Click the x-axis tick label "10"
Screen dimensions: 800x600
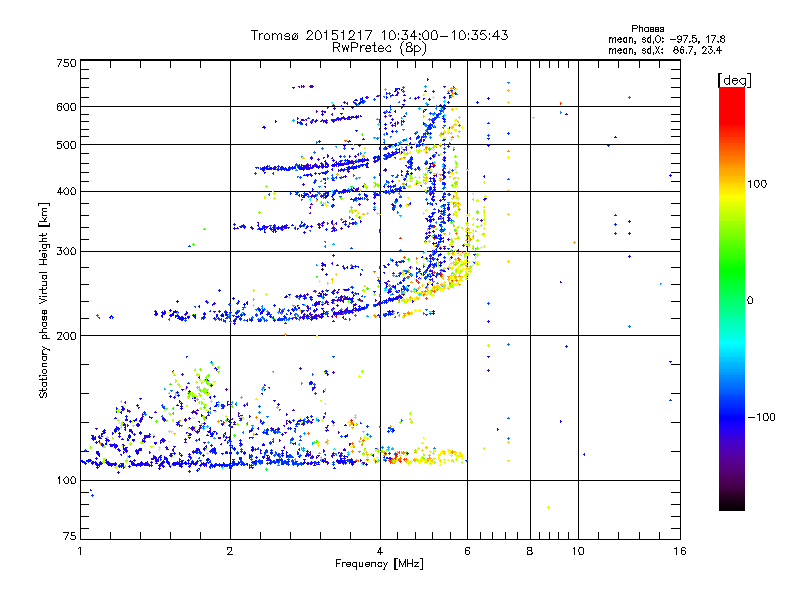tap(578, 551)
